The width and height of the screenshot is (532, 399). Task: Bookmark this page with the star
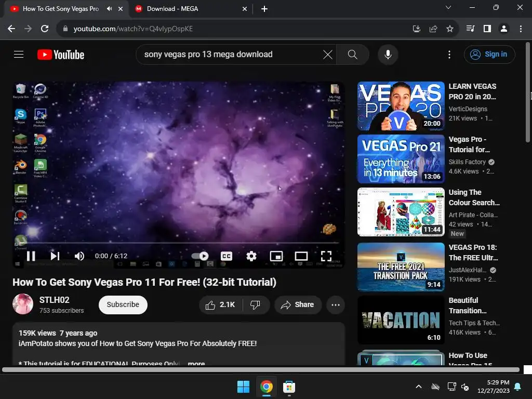[450, 29]
